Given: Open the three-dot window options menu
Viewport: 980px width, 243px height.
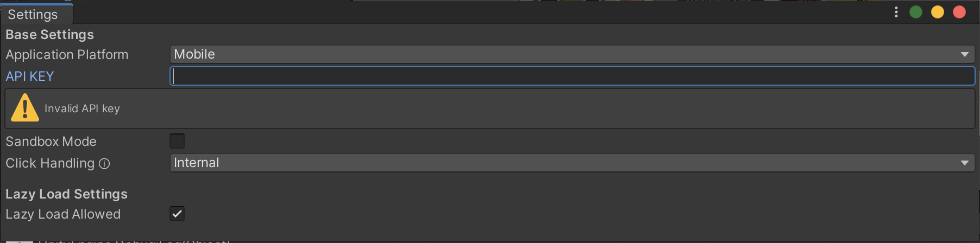Looking at the screenshot, I should tap(896, 12).
